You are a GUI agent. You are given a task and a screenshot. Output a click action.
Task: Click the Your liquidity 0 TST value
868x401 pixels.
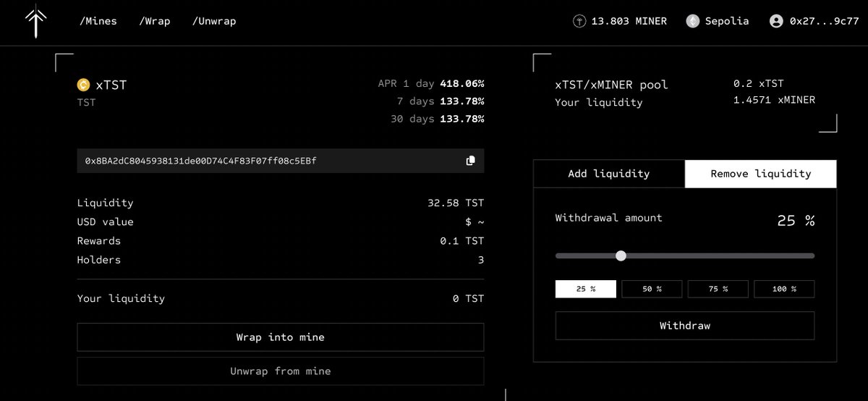pyautogui.click(x=468, y=298)
